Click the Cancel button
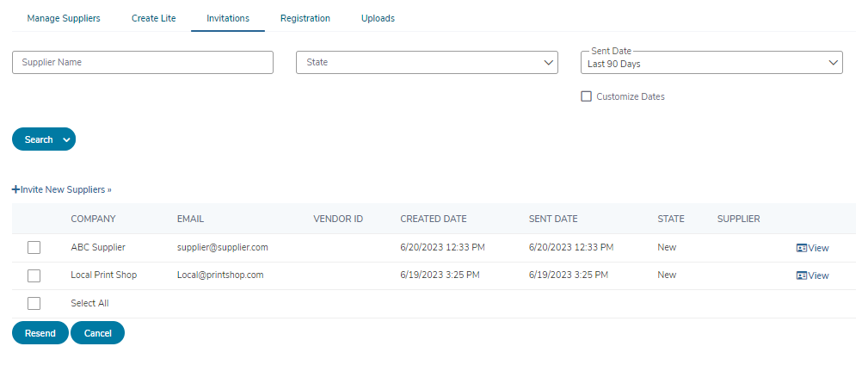868x371 pixels. tap(98, 333)
